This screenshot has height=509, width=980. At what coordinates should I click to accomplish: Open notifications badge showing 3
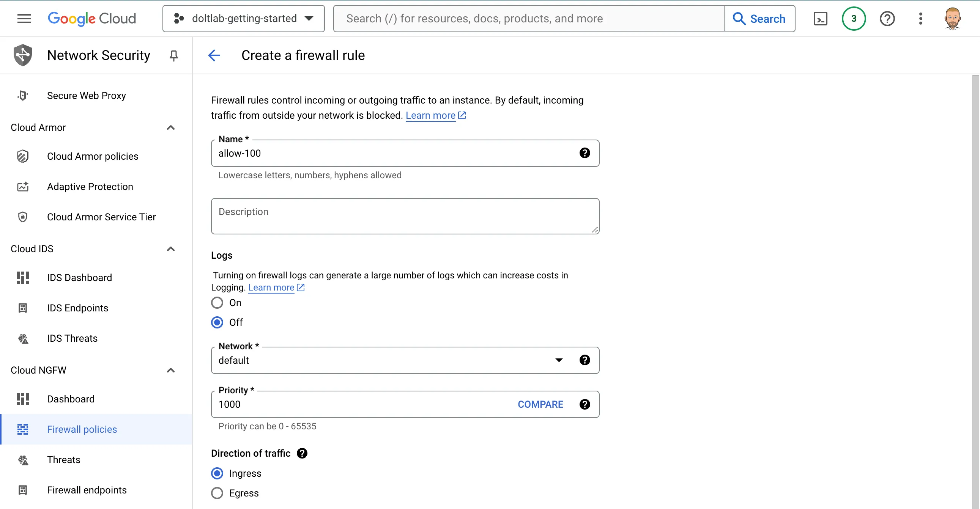click(x=853, y=19)
